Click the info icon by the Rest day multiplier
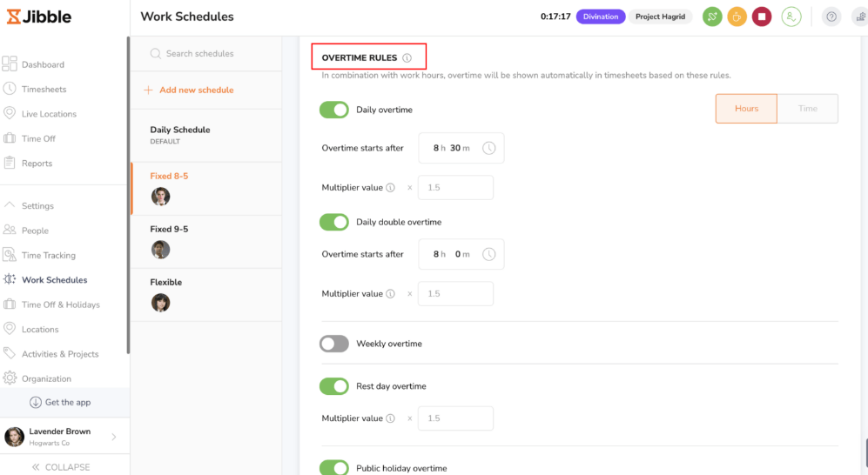868x475 pixels. [390, 418]
